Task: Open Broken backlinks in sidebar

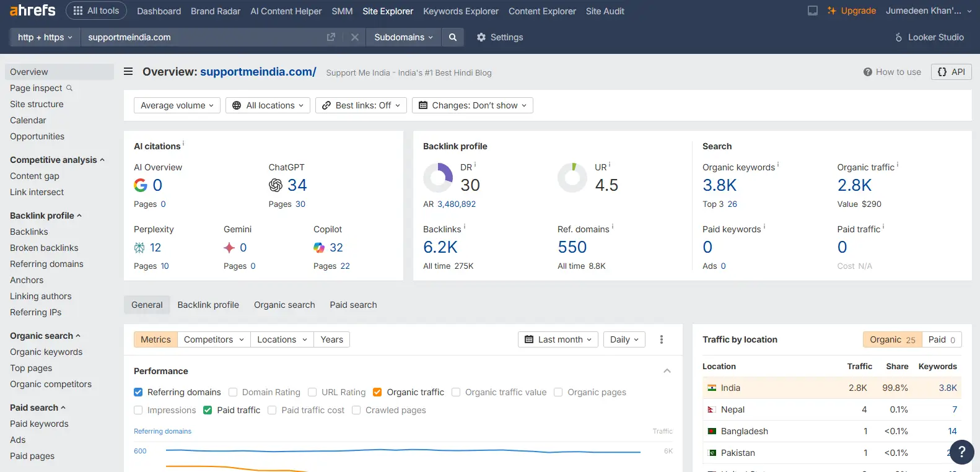Action: (x=44, y=248)
